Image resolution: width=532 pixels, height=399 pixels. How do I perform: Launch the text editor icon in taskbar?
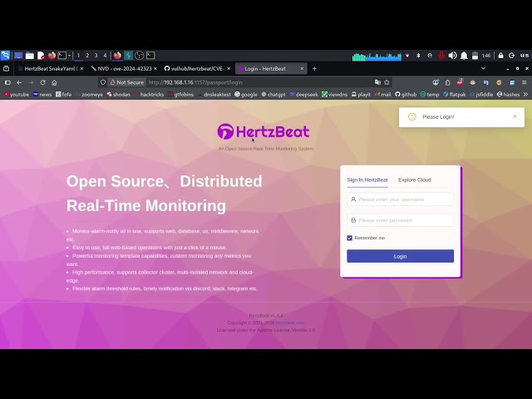(41, 56)
